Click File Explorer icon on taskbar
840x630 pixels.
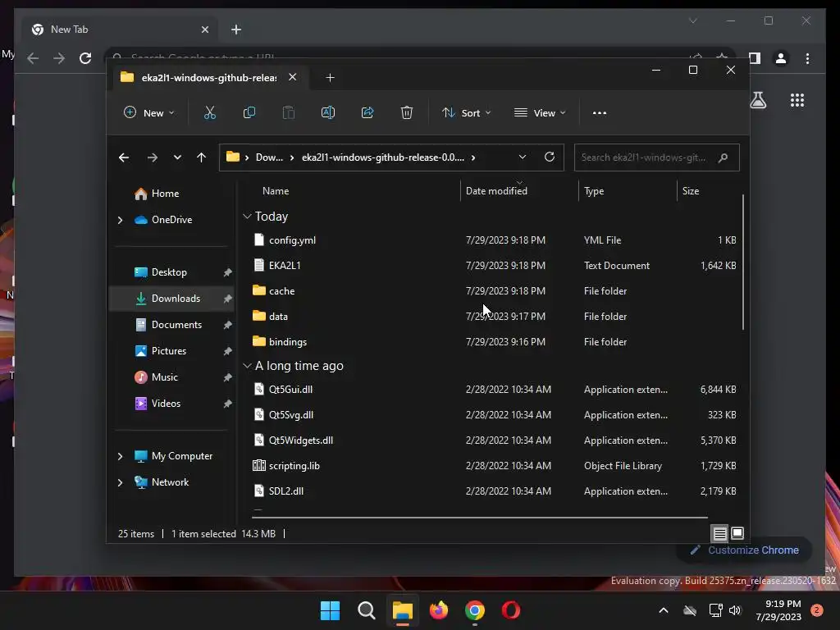(402, 610)
